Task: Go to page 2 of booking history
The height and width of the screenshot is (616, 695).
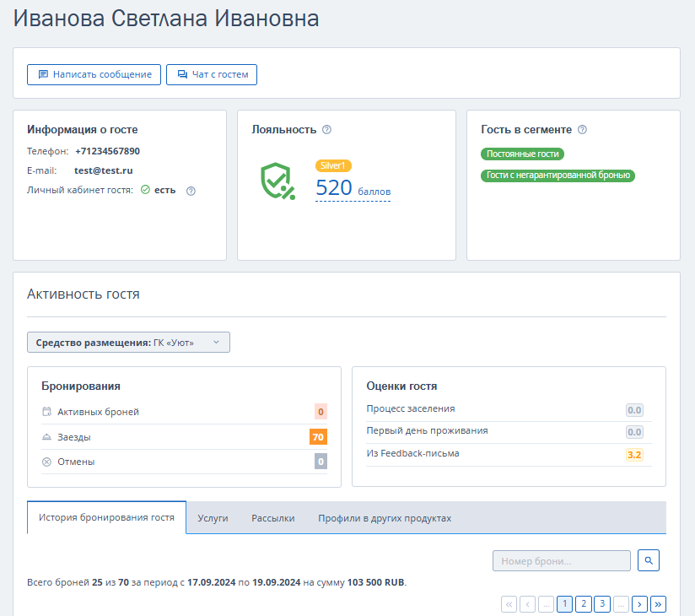Action: pyautogui.click(x=584, y=604)
